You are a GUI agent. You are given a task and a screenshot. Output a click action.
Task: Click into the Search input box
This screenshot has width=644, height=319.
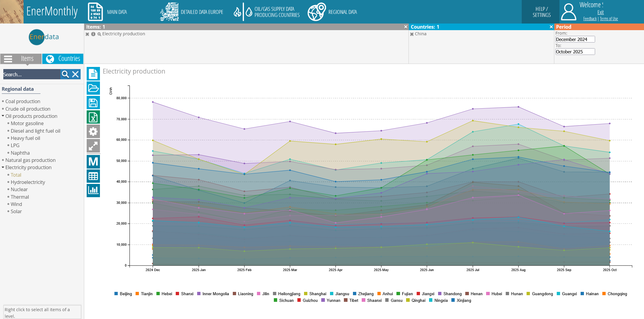pos(31,74)
